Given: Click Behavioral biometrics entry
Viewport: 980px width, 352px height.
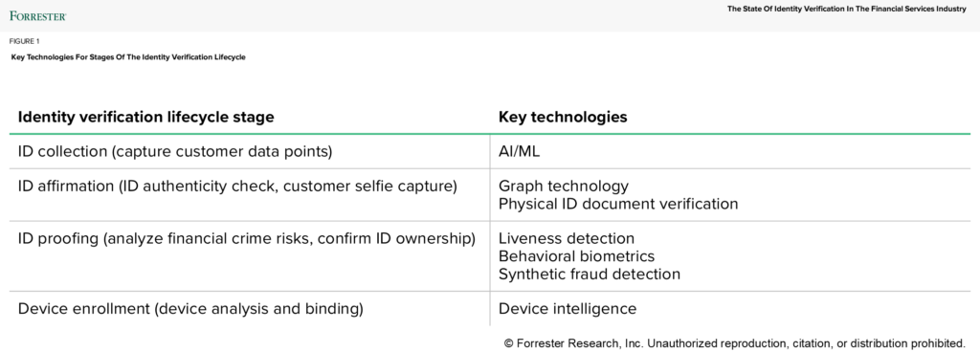Looking at the screenshot, I should [x=576, y=256].
